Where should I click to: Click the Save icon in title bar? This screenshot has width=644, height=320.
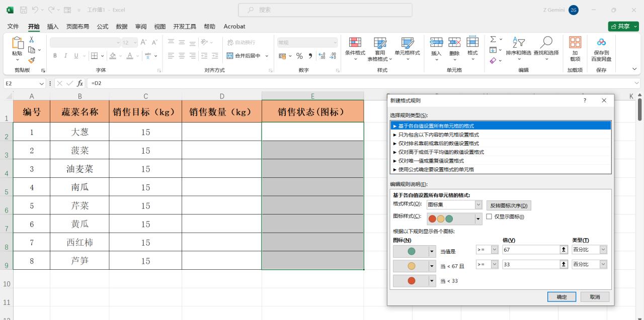(24, 10)
